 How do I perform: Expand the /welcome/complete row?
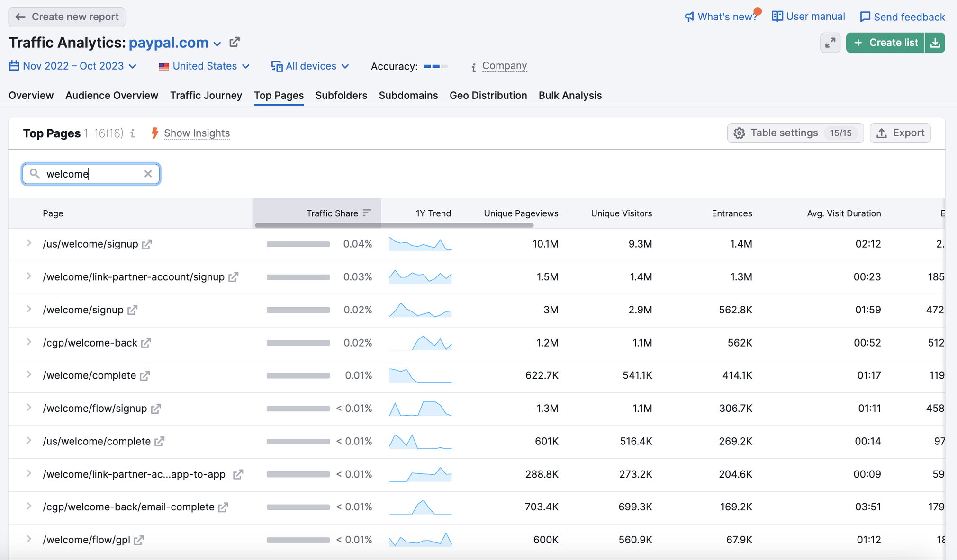[x=29, y=374]
